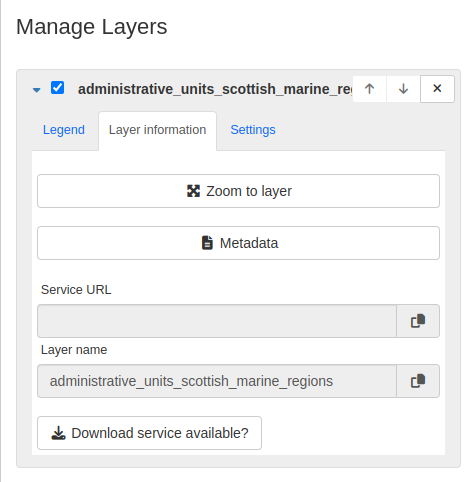Click the Service URL label
Viewport: 475px width, 482px height.
coord(76,290)
